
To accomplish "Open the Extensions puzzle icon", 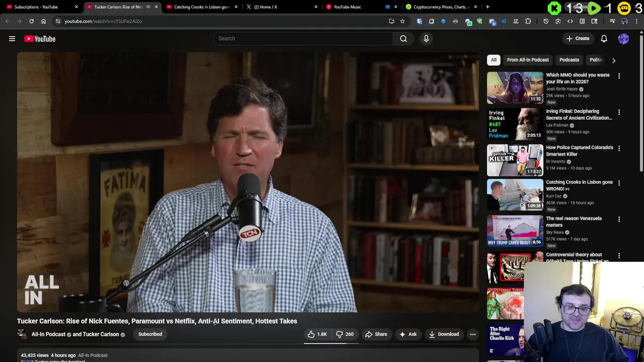I will coord(528,21).
